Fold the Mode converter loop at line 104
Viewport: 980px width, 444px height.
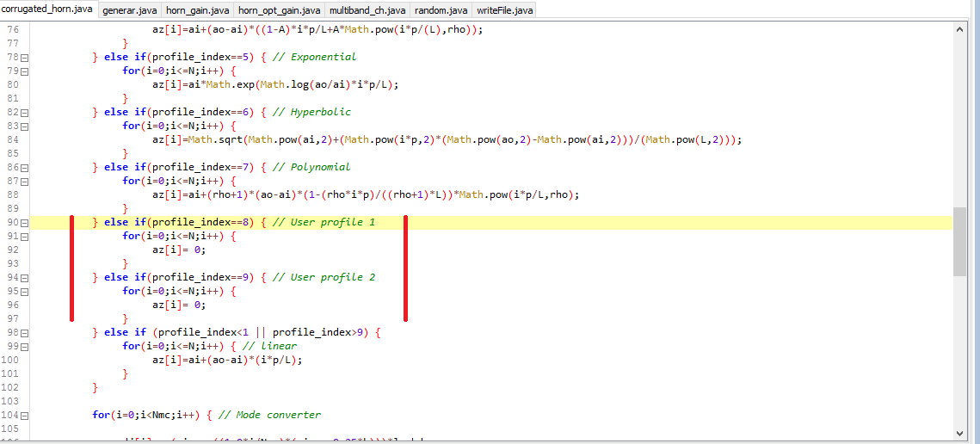tap(24, 416)
